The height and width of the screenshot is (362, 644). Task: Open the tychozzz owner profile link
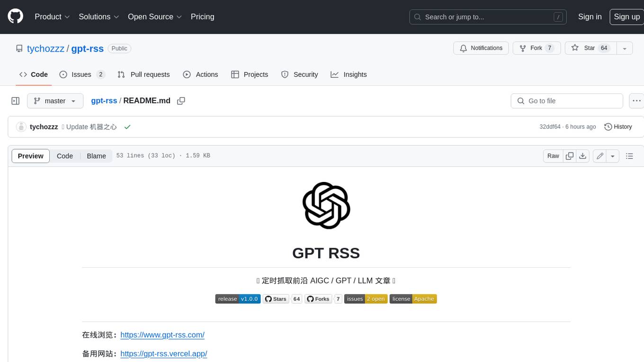click(x=46, y=48)
